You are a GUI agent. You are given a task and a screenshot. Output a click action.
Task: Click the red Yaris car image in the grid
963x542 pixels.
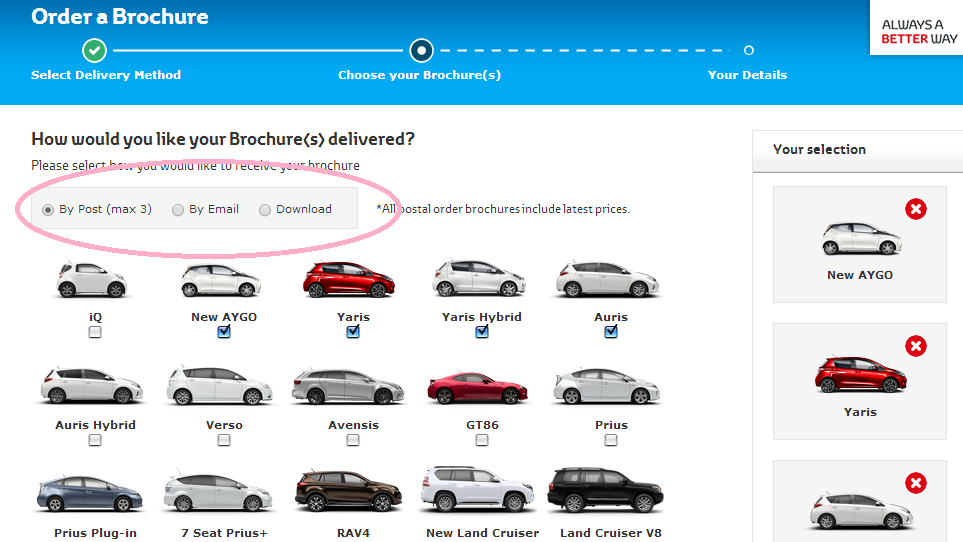(x=348, y=280)
